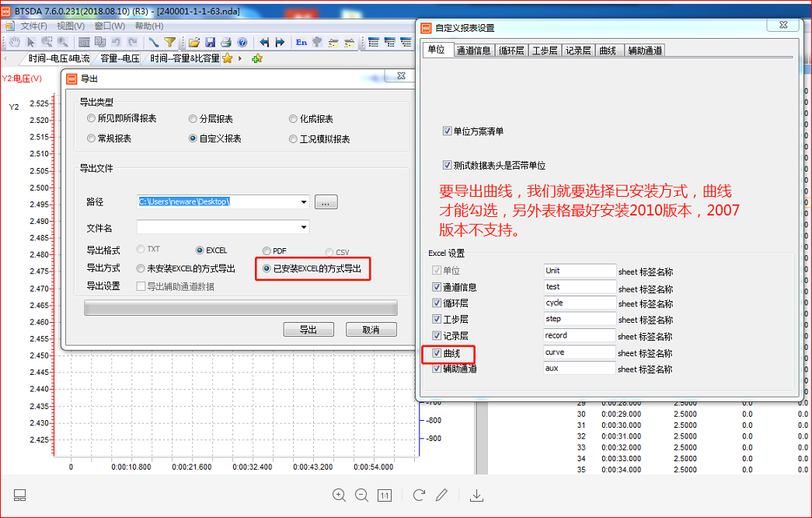Image resolution: width=812 pixels, height=518 pixels.
Task: Switch language with the En icon
Action: [x=301, y=42]
